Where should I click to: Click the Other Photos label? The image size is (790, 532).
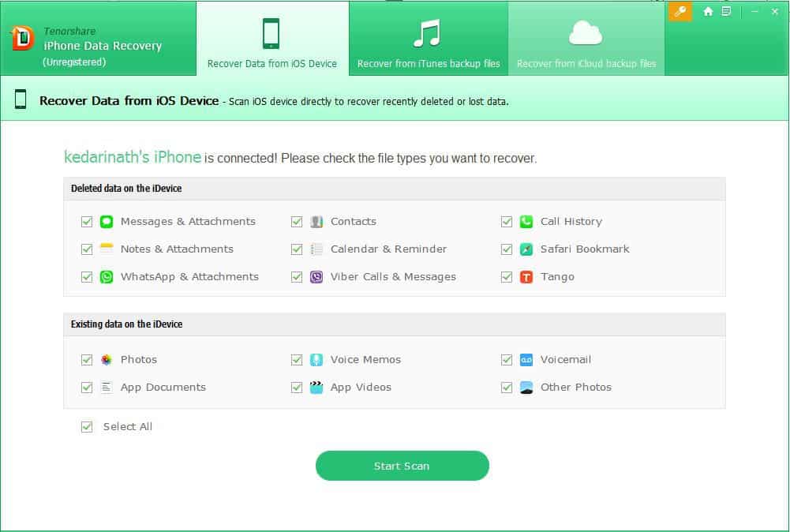pyautogui.click(x=576, y=388)
